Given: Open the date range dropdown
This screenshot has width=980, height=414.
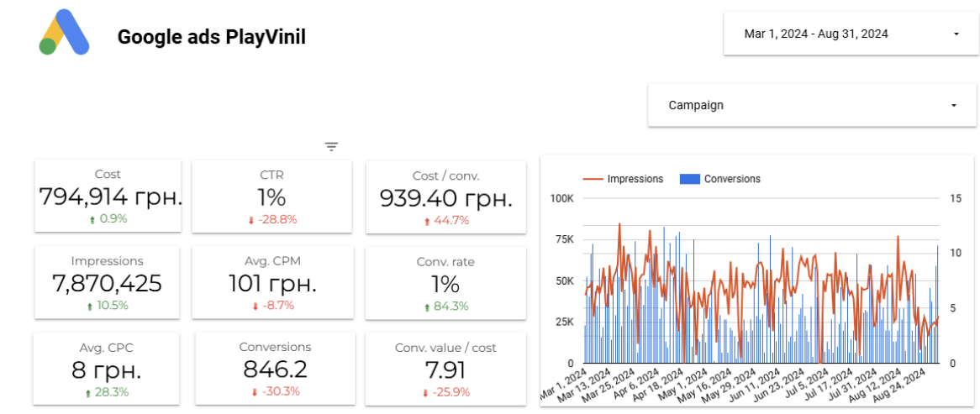Looking at the screenshot, I should tap(850, 34).
